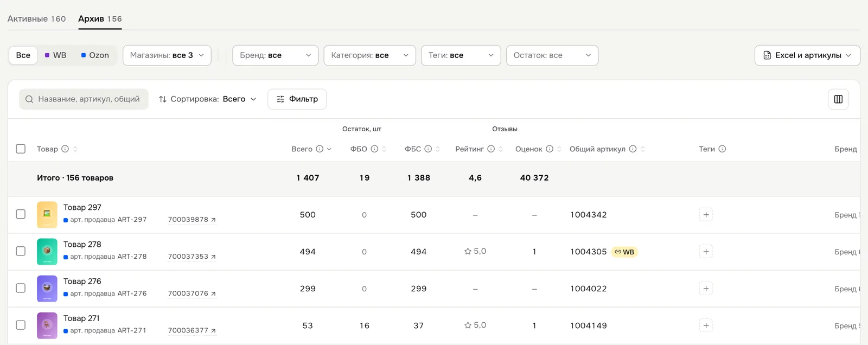Select the Ozon marketplace filter
The image size is (868, 345).
95,55
